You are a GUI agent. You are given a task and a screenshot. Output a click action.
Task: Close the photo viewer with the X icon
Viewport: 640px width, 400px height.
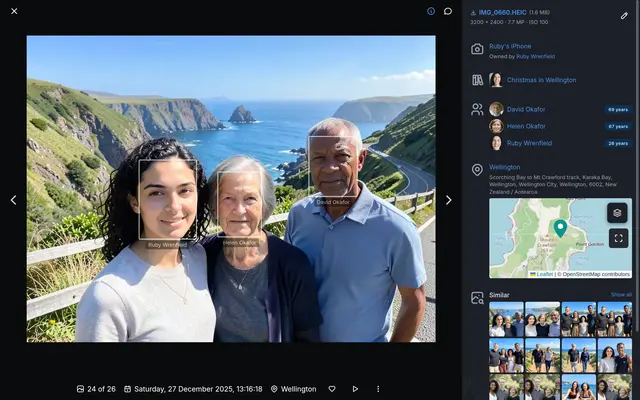(x=14, y=11)
